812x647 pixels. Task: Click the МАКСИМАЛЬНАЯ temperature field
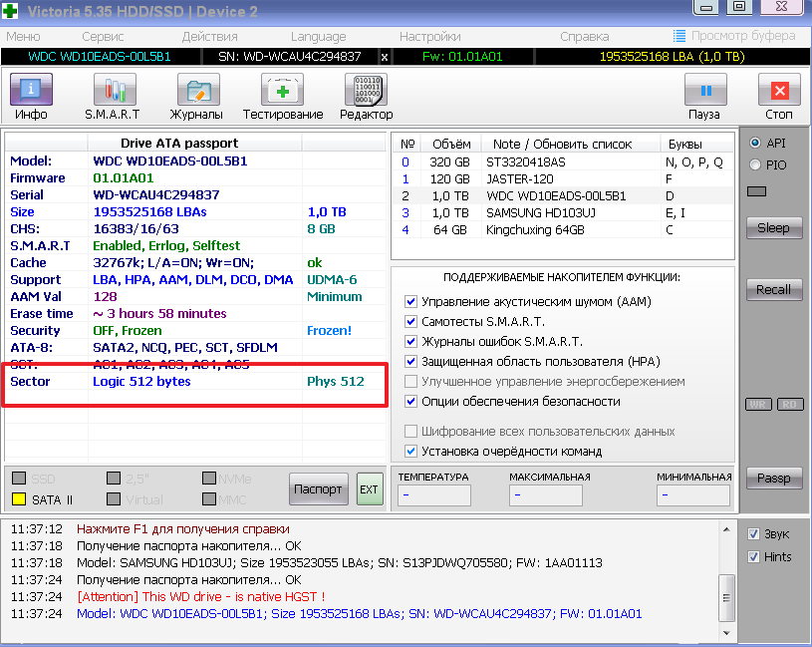pyautogui.click(x=545, y=495)
